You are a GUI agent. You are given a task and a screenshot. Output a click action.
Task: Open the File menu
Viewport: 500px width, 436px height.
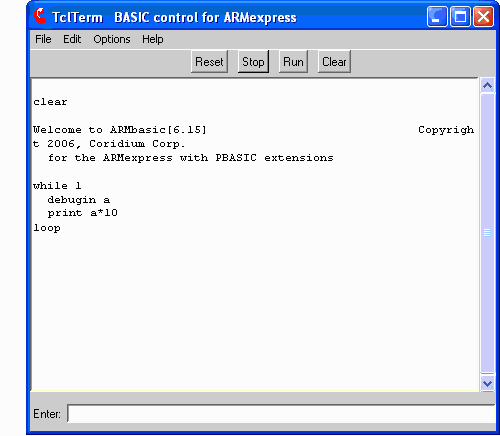pos(43,39)
